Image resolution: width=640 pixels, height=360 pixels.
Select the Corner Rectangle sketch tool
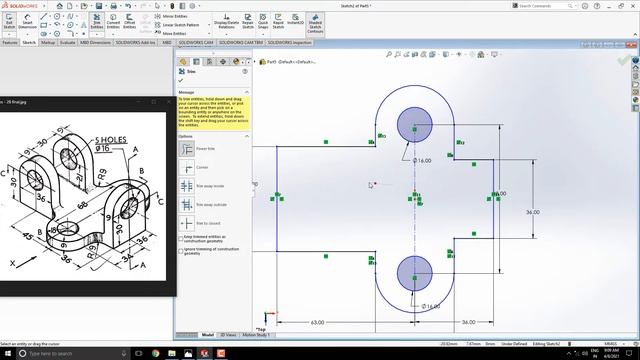click(x=44, y=25)
